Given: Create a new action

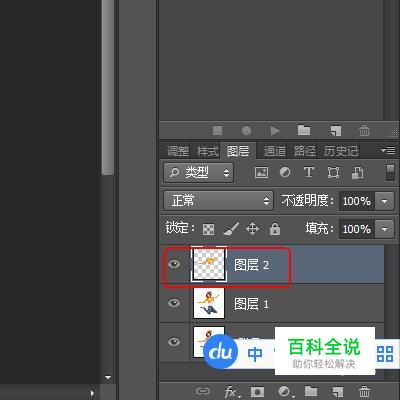Looking at the screenshot, I should click(336, 131).
